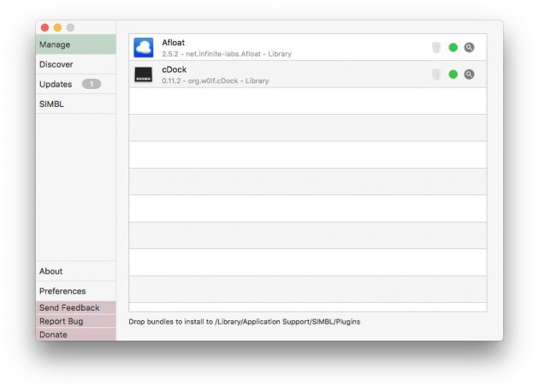
Task: Click the Updates count badge
Action: click(92, 84)
